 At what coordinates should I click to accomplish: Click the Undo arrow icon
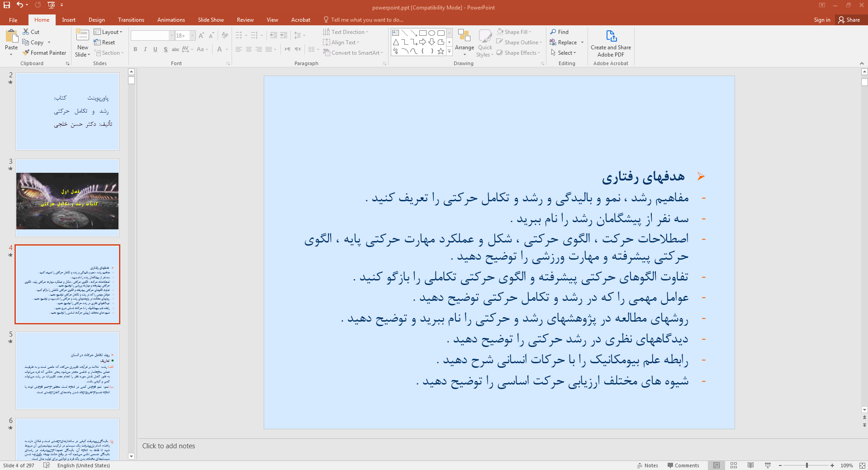(19, 5)
